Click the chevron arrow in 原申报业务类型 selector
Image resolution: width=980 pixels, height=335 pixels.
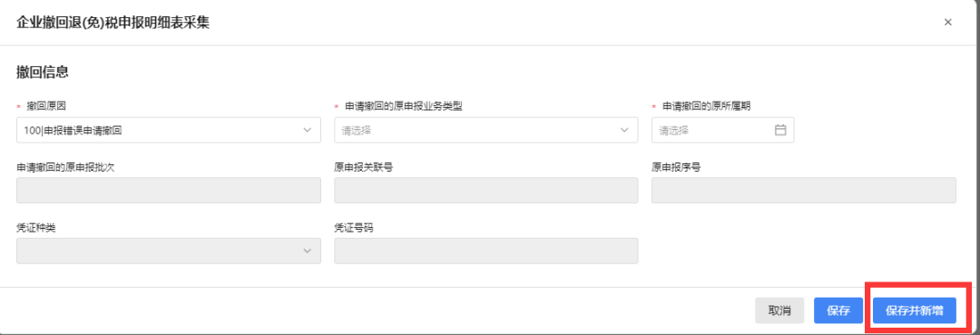pyautogui.click(x=623, y=130)
